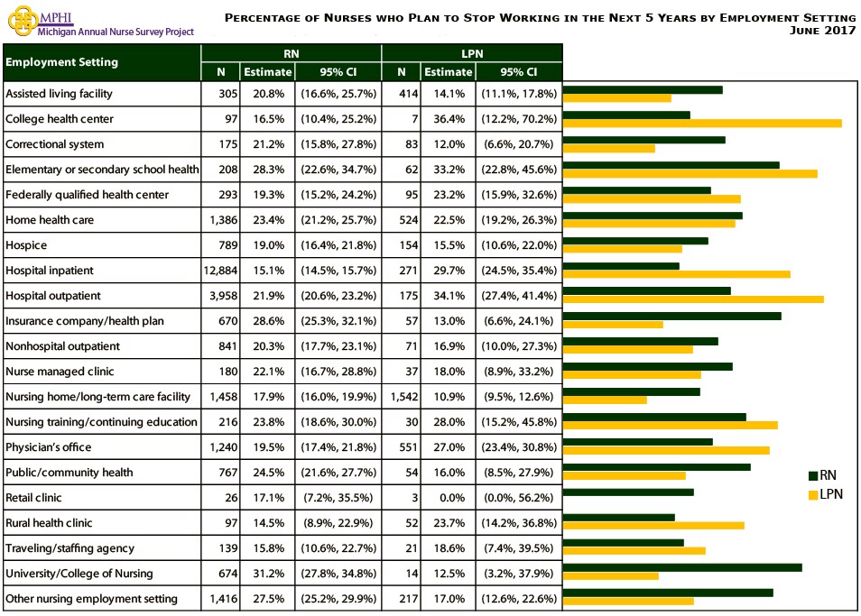This screenshot has height=616, width=861.
Task: Click the green RN legend swatch
Action: click(812, 475)
